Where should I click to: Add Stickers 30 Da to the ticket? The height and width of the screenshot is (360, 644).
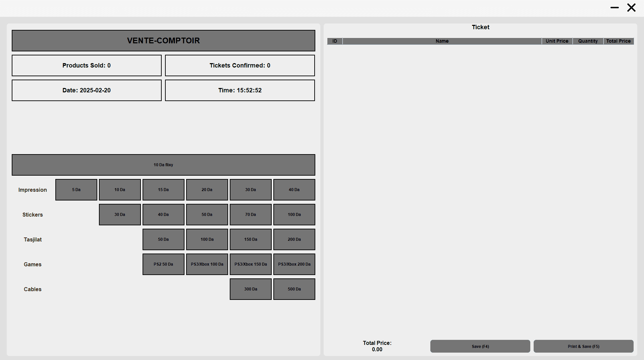pos(120,215)
